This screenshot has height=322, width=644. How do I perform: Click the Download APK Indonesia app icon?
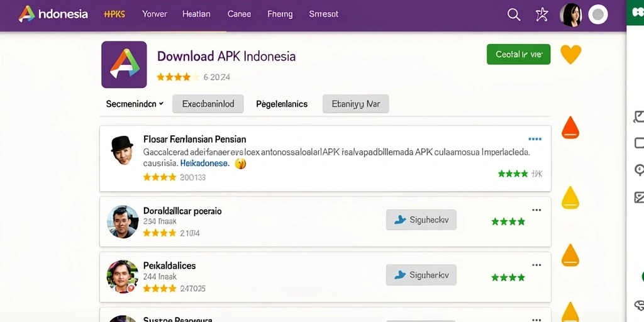pyautogui.click(x=124, y=65)
